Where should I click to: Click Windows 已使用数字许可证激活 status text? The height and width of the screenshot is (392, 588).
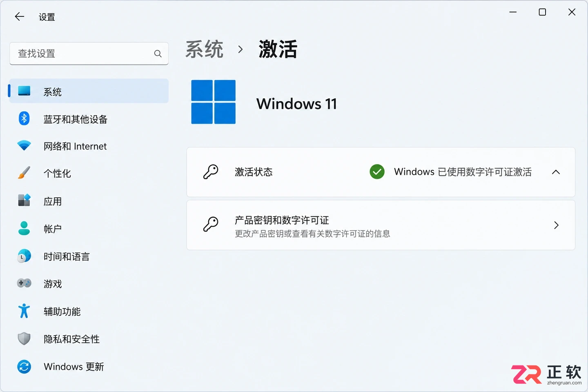pyautogui.click(x=463, y=172)
